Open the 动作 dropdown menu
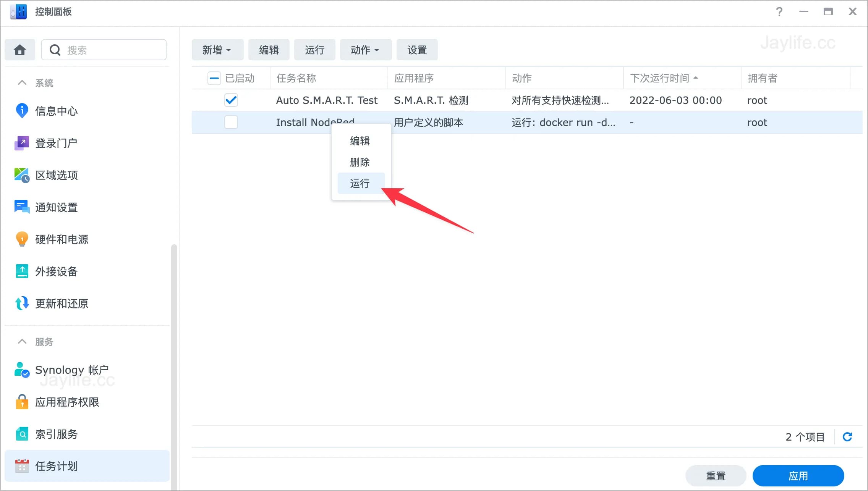Viewport: 868px width, 491px height. click(365, 50)
